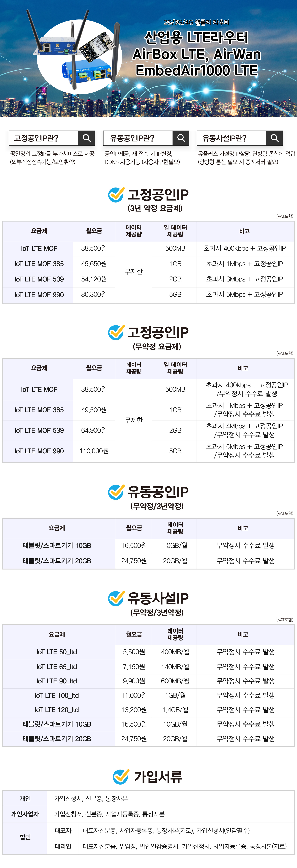Select the 고정공인IP란? search field

click(x=43, y=138)
